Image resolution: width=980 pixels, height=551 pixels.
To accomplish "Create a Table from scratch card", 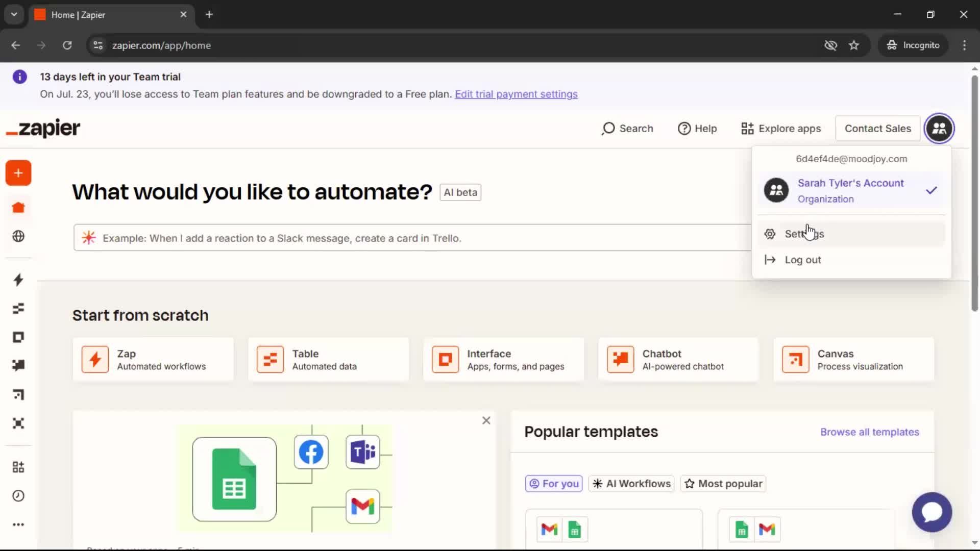I will 328,360.
